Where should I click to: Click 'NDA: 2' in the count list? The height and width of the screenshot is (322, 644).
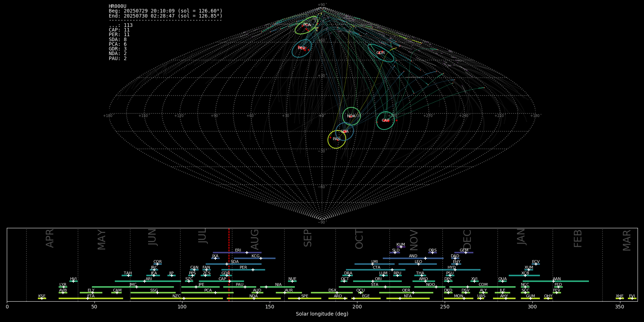click(118, 54)
